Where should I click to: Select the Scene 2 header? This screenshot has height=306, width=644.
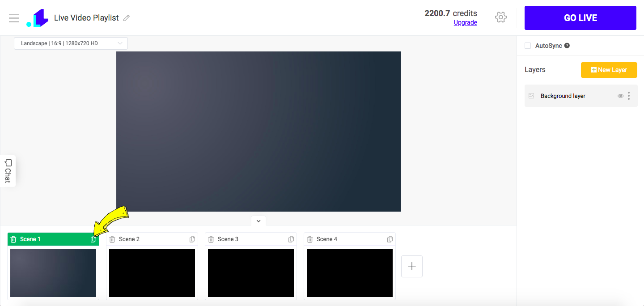pyautogui.click(x=152, y=239)
